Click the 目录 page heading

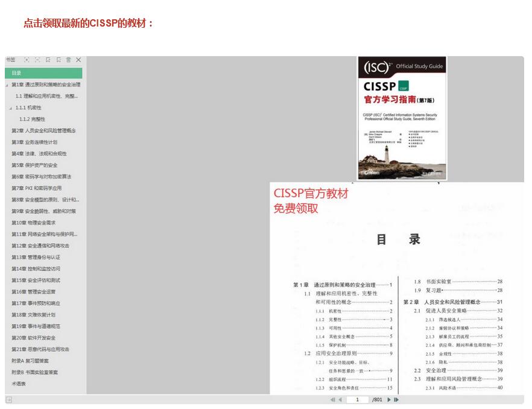coord(398,239)
